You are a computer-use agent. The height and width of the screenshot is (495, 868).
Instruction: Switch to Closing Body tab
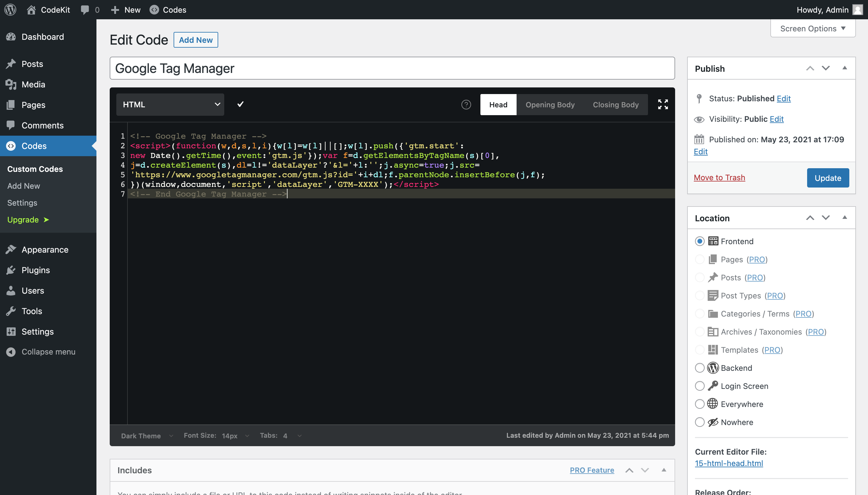pyautogui.click(x=616, y=104)
